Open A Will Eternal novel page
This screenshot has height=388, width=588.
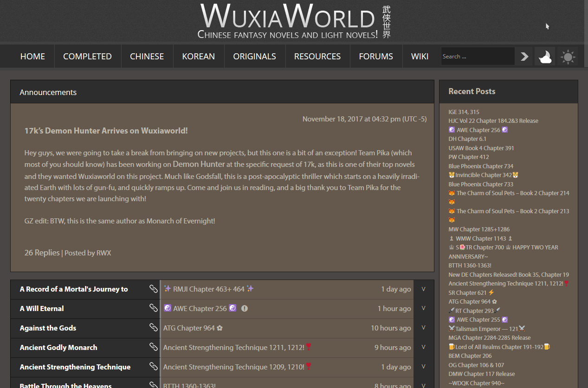[42, 308]
